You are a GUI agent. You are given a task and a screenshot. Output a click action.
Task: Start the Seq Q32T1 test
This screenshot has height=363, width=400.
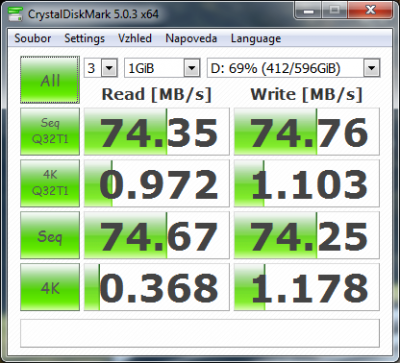(50, 131)
